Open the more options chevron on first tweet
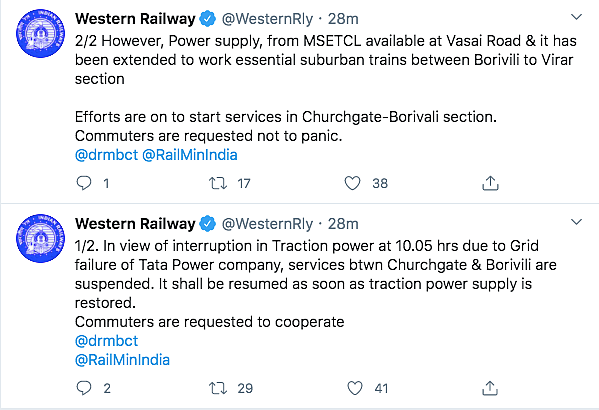Image resolution: width=599 pixels, height=410 pixels. (x=576, y=17)
